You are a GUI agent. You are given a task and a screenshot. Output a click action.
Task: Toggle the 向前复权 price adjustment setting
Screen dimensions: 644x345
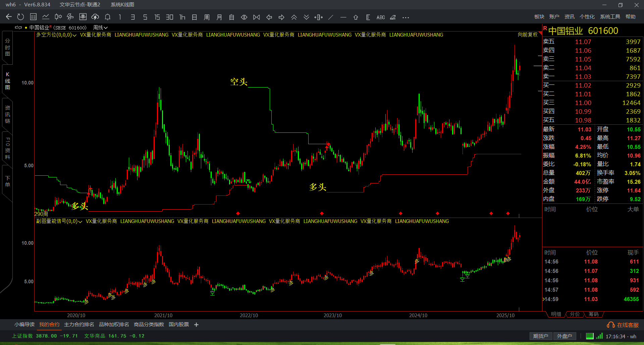527,35
